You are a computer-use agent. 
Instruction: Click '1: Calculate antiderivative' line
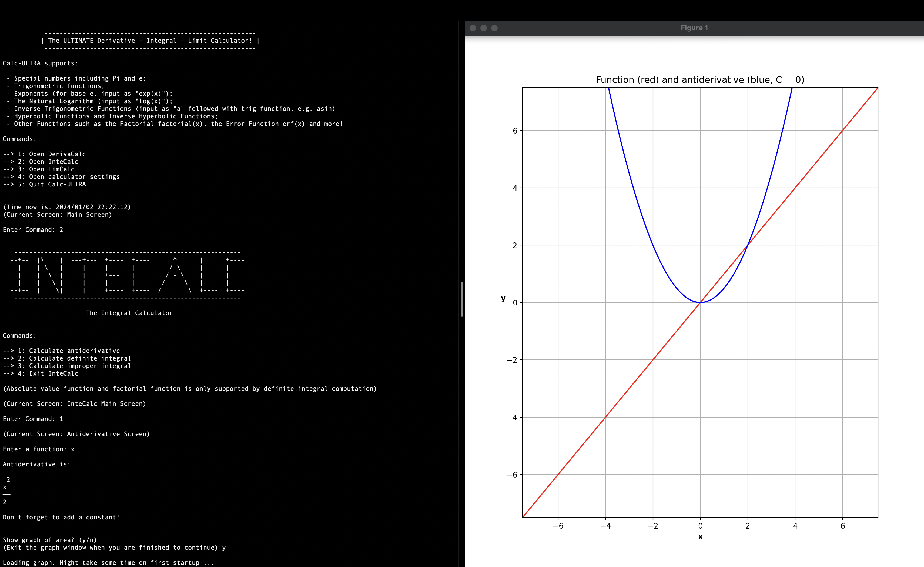[x=61, y=351]
